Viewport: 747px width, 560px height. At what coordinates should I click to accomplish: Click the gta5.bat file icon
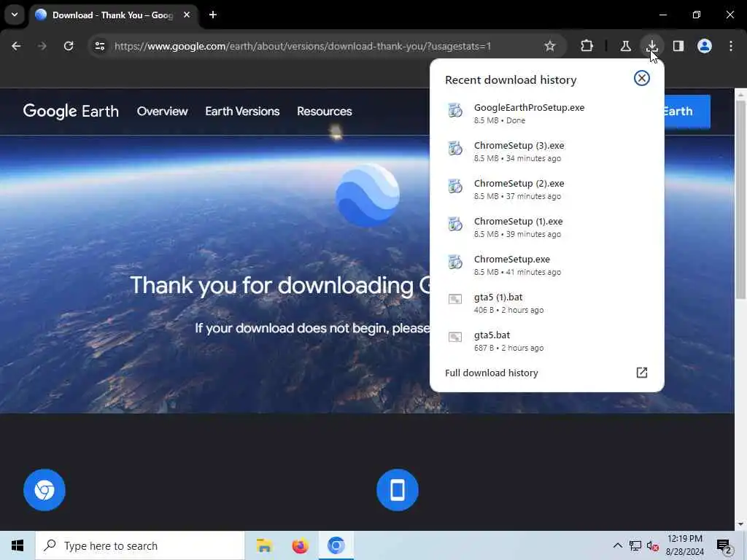click(x=455, y=337)
